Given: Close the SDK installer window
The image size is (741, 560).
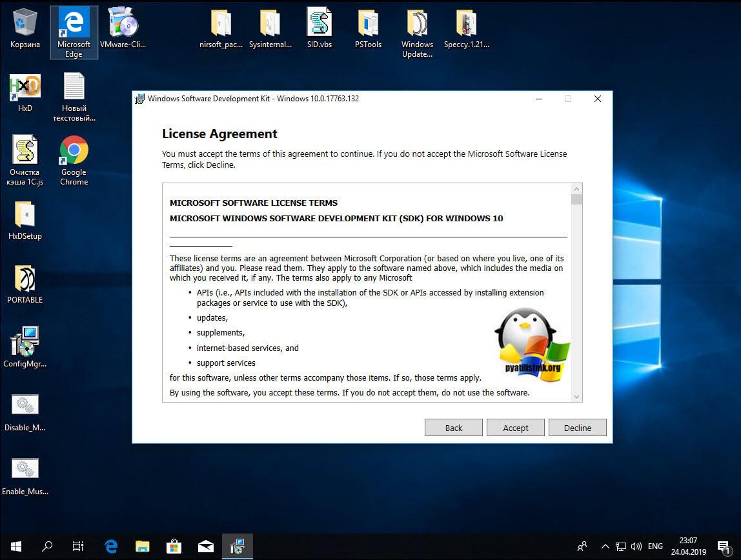Looking at the screenshot, I should coord(598,99).
